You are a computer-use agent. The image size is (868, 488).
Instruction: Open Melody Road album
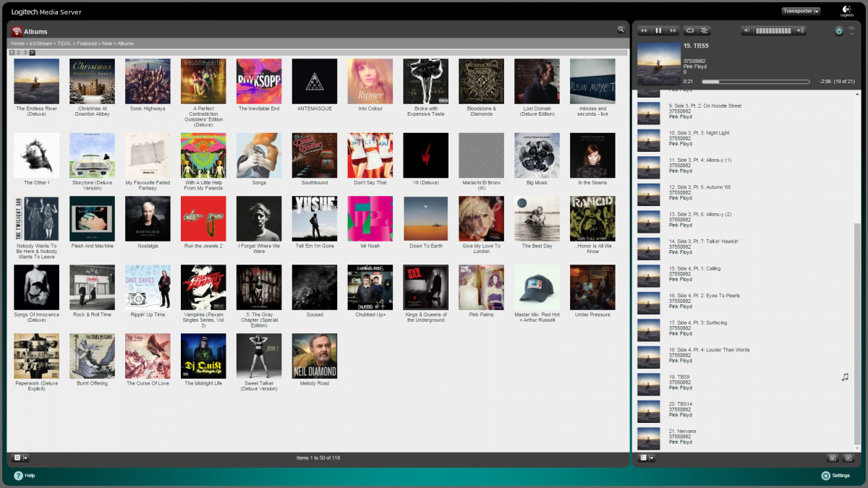click(x=315, y=356)
